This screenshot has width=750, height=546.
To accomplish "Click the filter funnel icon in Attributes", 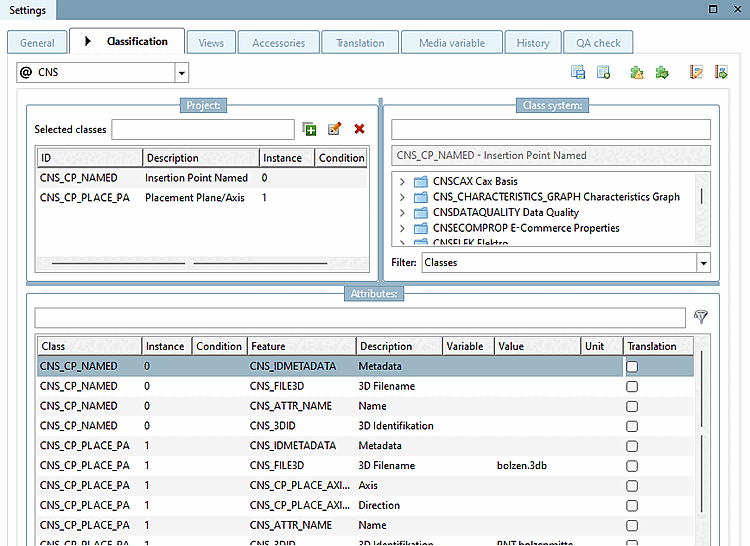I will click(x=701, y=317).
